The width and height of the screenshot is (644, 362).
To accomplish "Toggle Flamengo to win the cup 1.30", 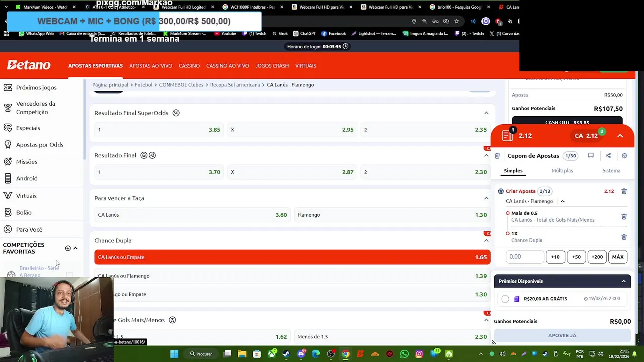I will point(392,215).
